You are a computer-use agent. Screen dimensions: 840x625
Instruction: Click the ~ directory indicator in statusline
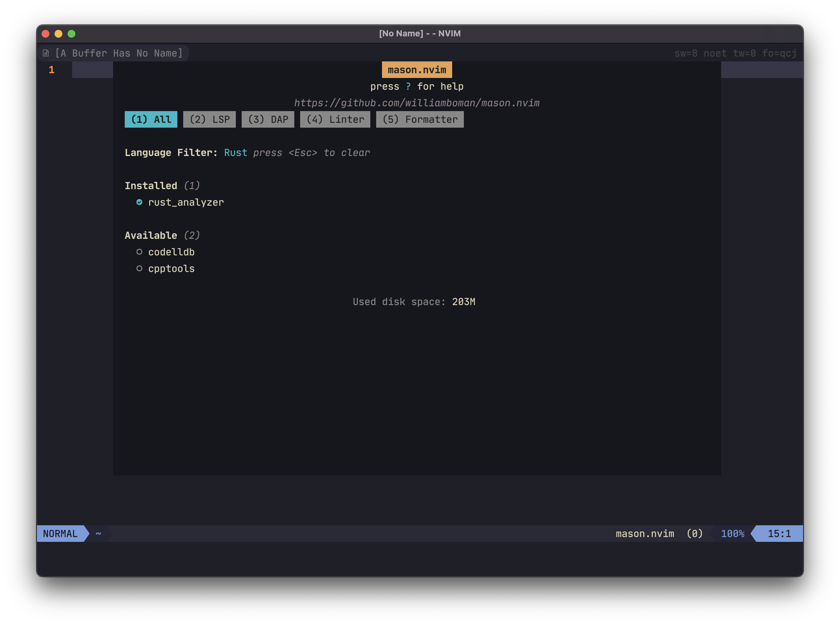point(98,534)
